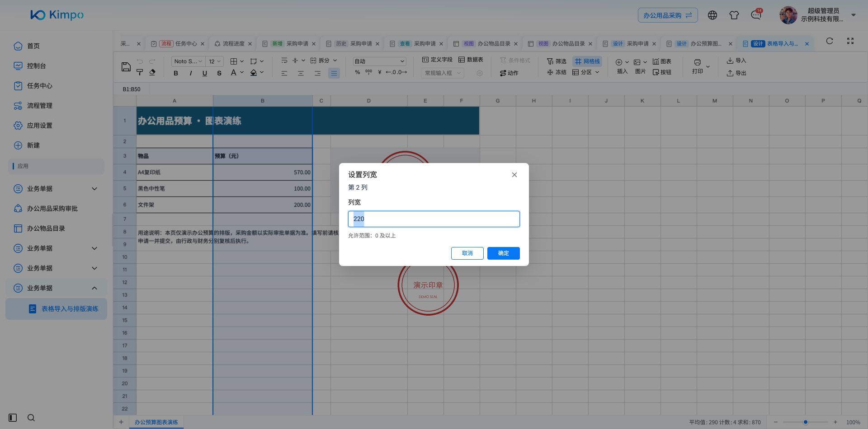868x429 pixels.
Task: Adjust the zoom slider handle
Action: 806,422
